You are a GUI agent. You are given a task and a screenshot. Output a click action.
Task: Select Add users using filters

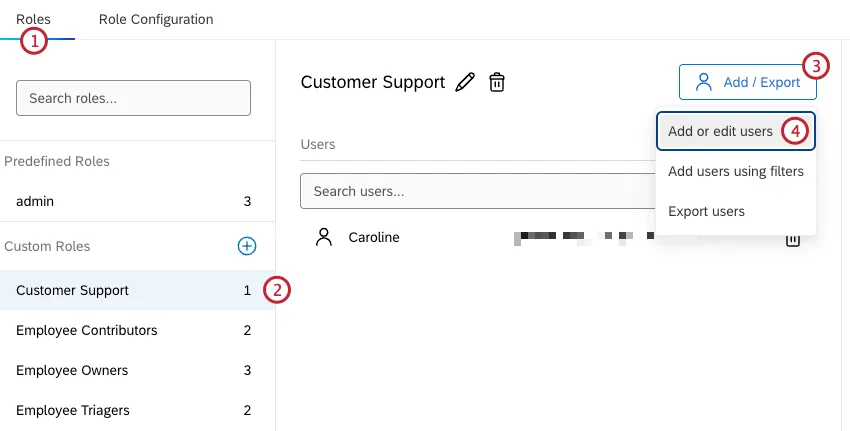coord(735,171)
